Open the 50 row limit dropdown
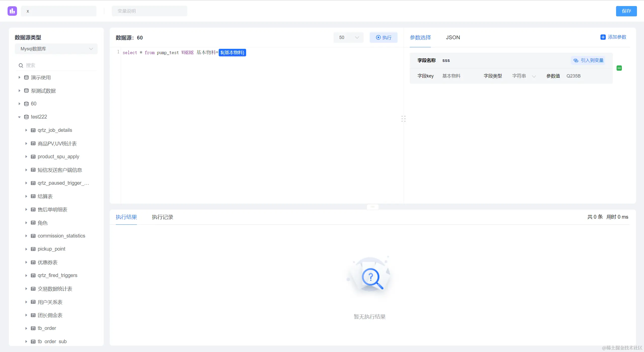Screen dimensions: 644x352 tap(348, 37)
